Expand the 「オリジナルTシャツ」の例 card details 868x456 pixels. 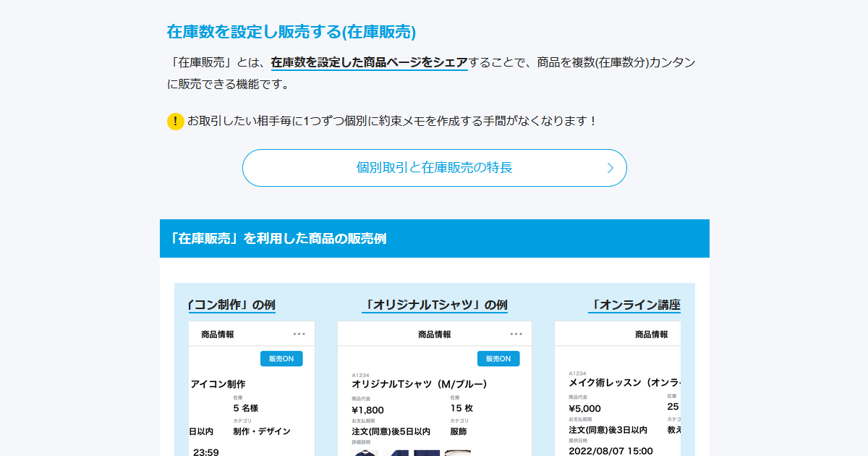(435, 305)
